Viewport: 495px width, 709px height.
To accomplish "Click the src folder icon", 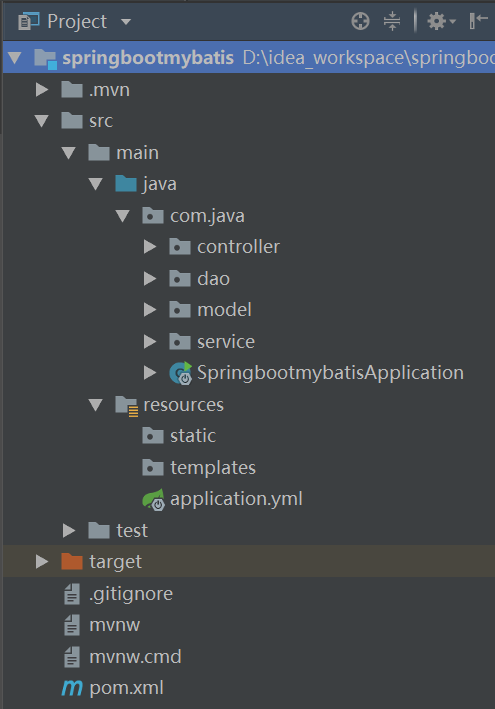I will (x=72, y=121).
